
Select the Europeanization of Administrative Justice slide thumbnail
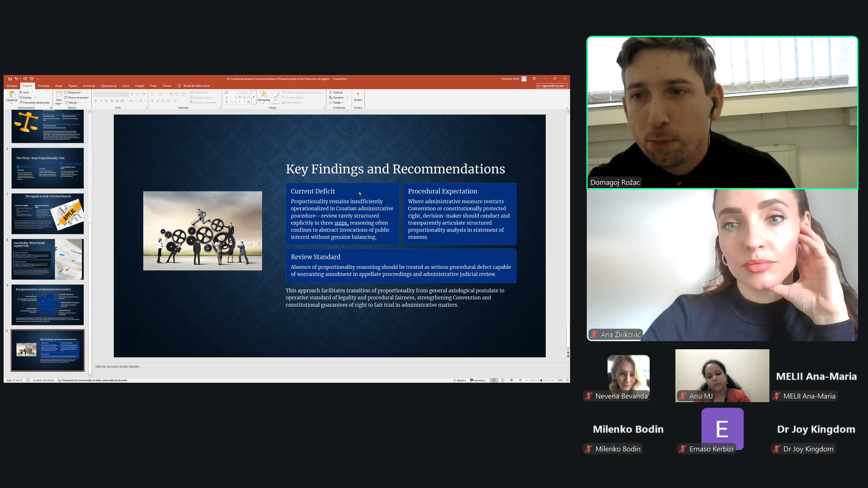[x=47, y=305]
